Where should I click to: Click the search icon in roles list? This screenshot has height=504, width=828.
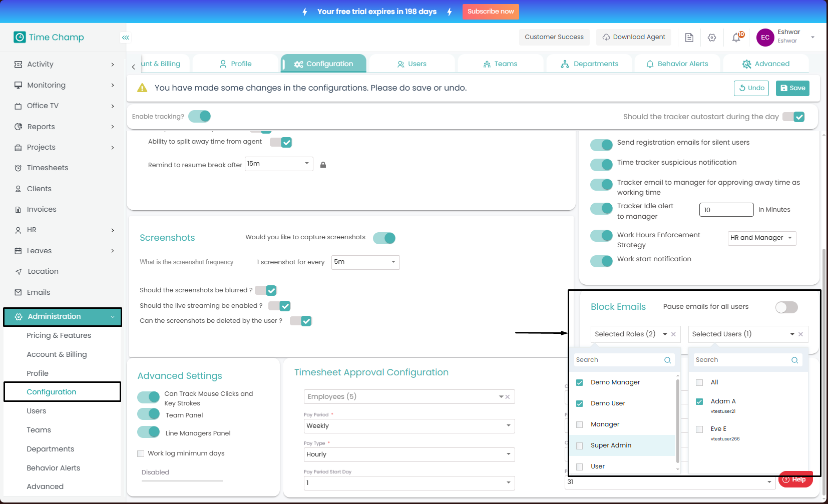click(x=667, y=360)
